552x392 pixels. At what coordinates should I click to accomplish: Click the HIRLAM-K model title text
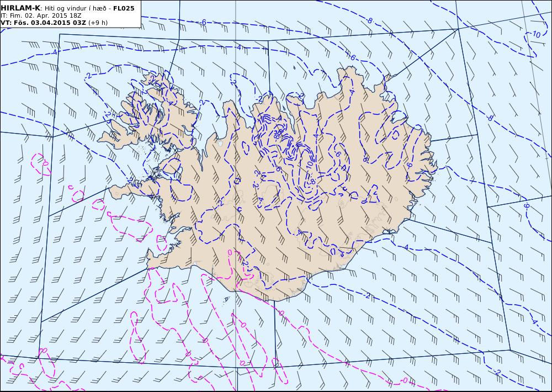21,8
